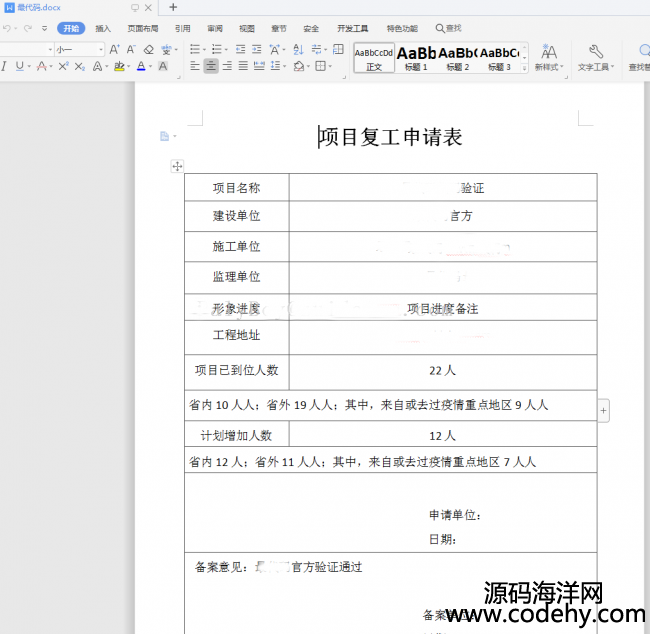Image resolution: width=650 pixels, height=634 pixels.
Task: Click the add column plus button beside table
Action: pos(604,411)
